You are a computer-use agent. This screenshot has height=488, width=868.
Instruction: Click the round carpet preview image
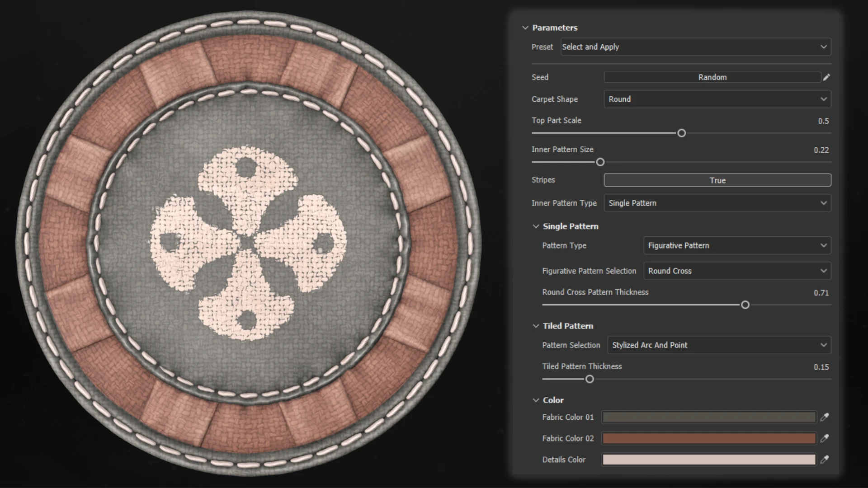click(248, 243)
